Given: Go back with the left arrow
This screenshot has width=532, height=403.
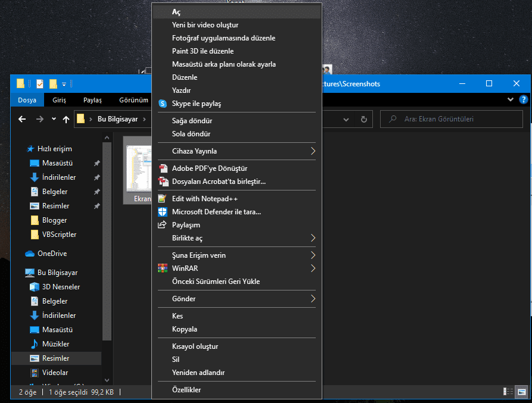Looking at the screenshot, I should coord(22,119).
